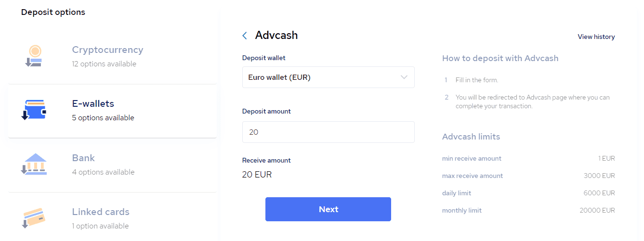The height and width of the screenshot is (241, 644).
Task: Open the Bank deposit option
Action: (112, 165)
